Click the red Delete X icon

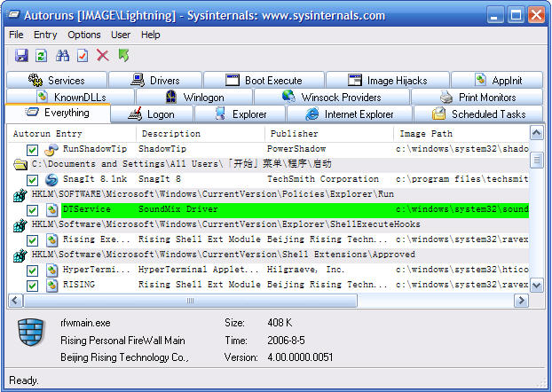click(103, 56)
